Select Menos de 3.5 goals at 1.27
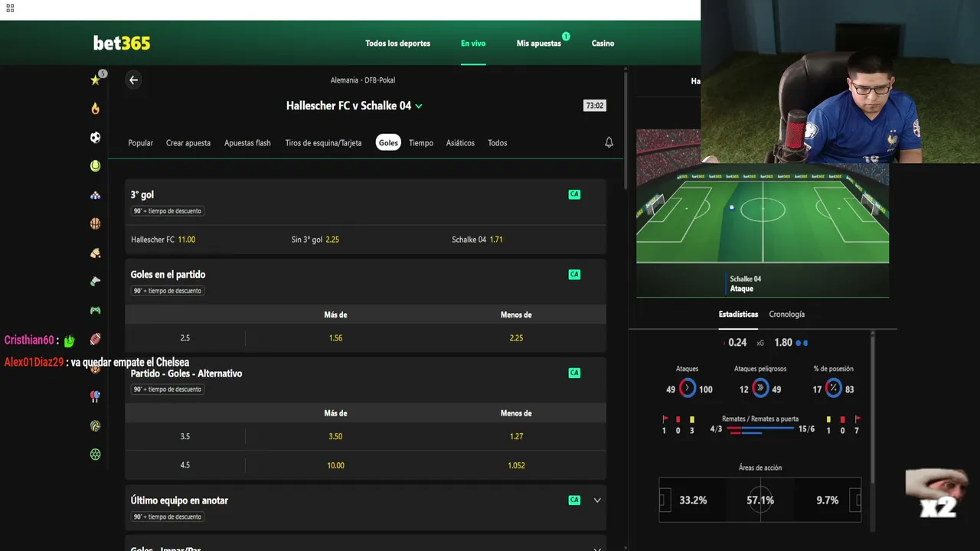 pos(516,436)
